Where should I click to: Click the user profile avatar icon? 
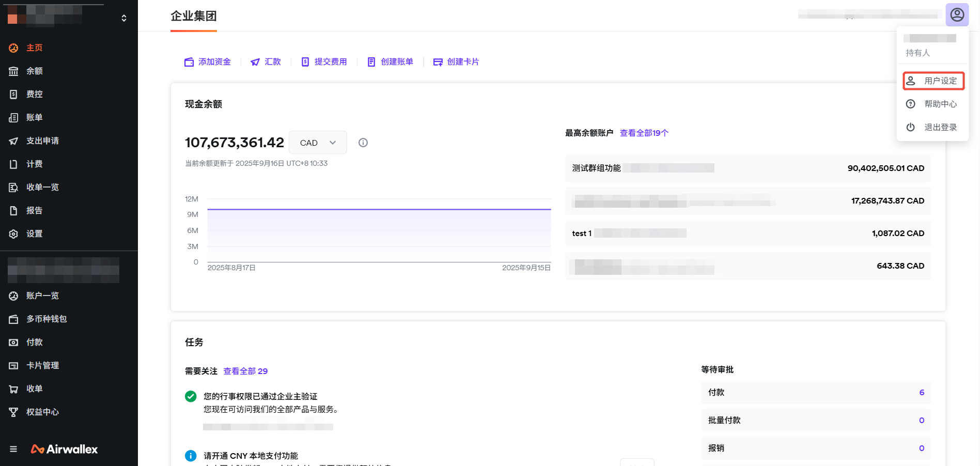[x=957, y=14]
